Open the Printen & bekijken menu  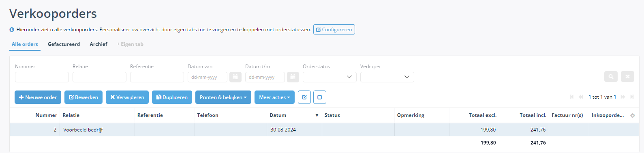tap(223, 97)
